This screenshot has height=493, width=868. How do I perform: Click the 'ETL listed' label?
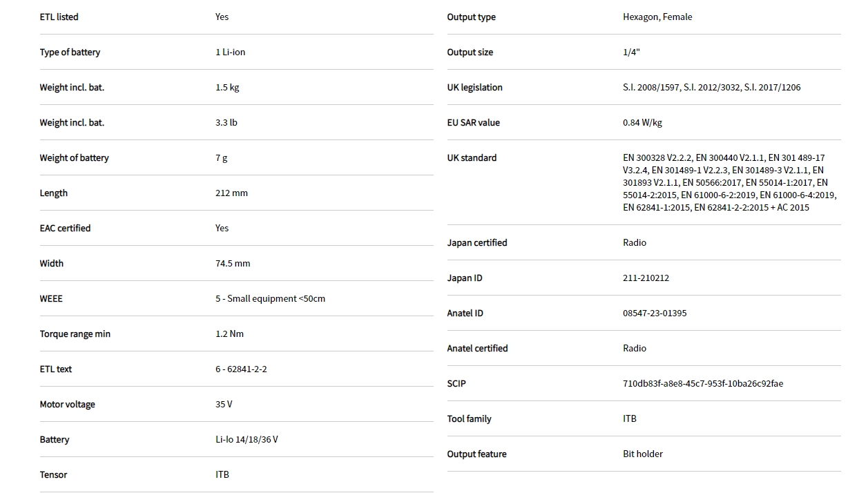coord(59,17)
